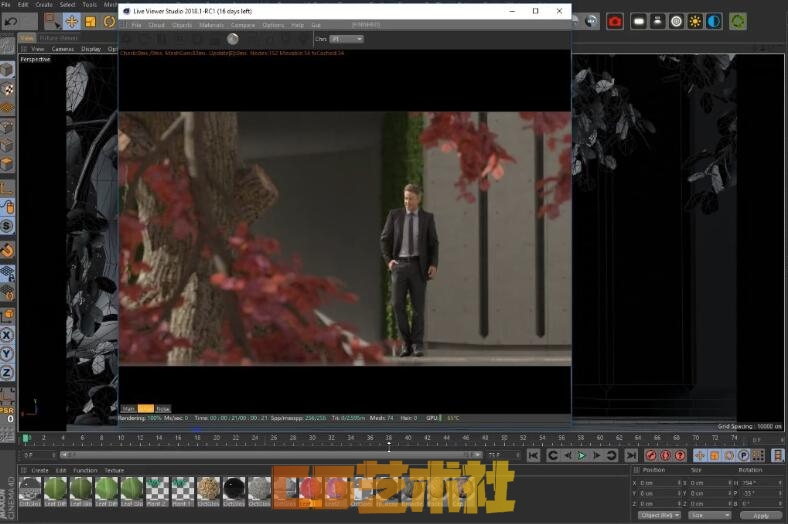Open the Cinema 4D Select menu

[x=67, y=5]
